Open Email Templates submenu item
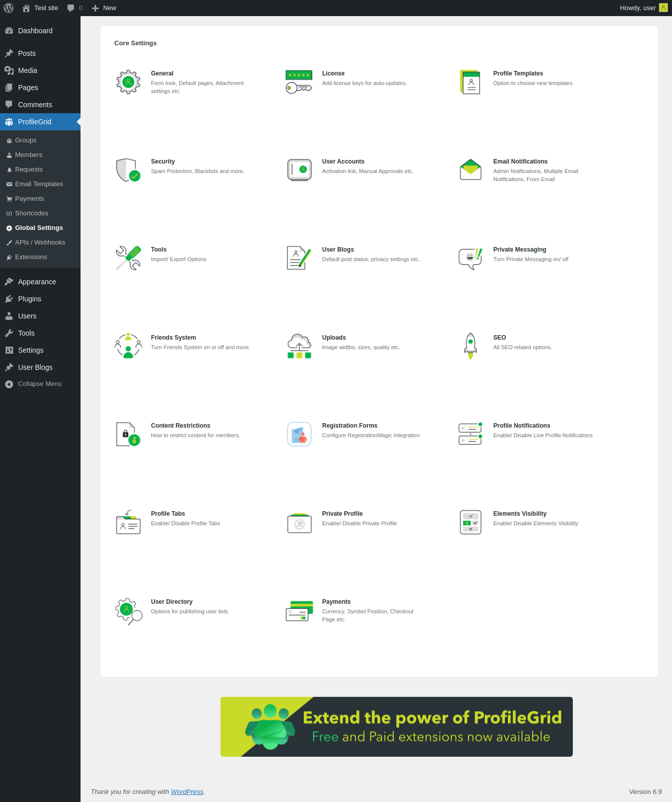This screenshot has width=672, height=802. [x=40, y=184]
